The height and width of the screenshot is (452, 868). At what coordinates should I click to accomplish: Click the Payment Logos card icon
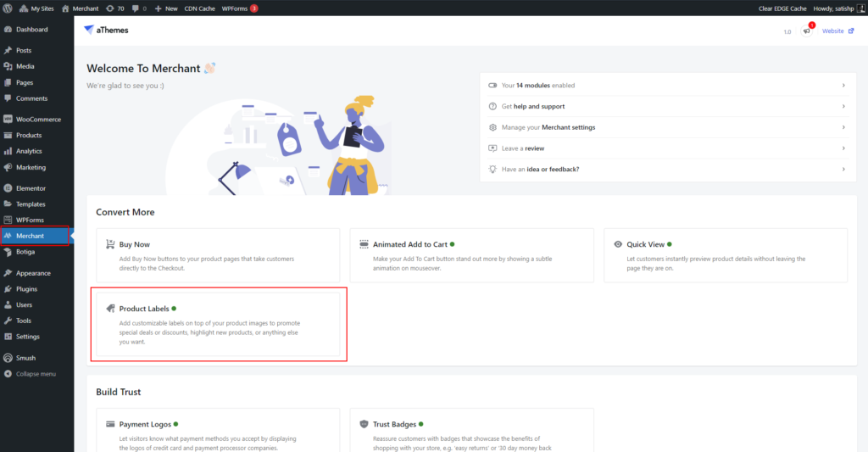coord(110,424)
